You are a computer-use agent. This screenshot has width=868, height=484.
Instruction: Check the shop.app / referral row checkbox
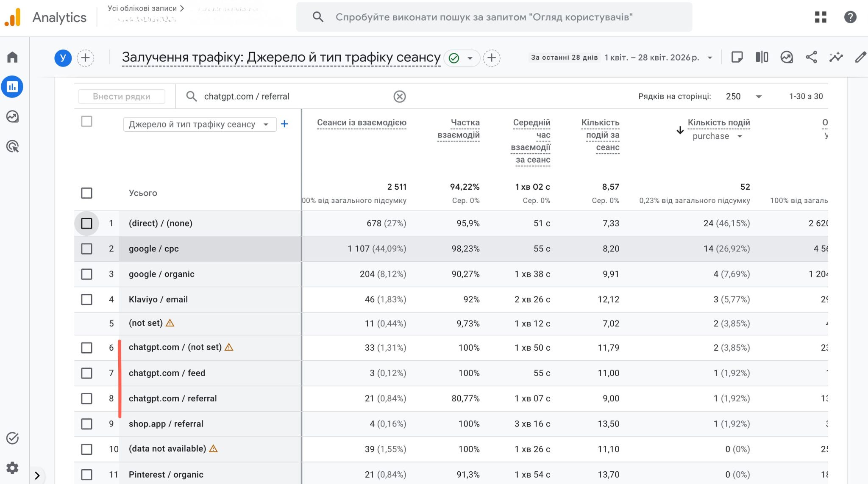pos(86,424)
